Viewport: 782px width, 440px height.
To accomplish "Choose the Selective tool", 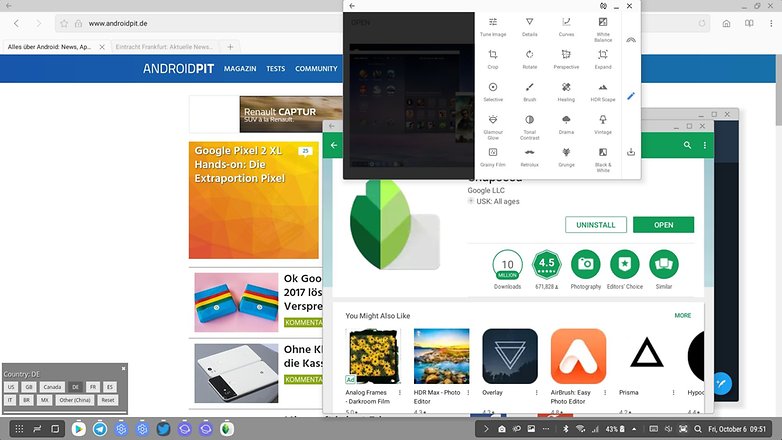I will (x=493, y=92).
